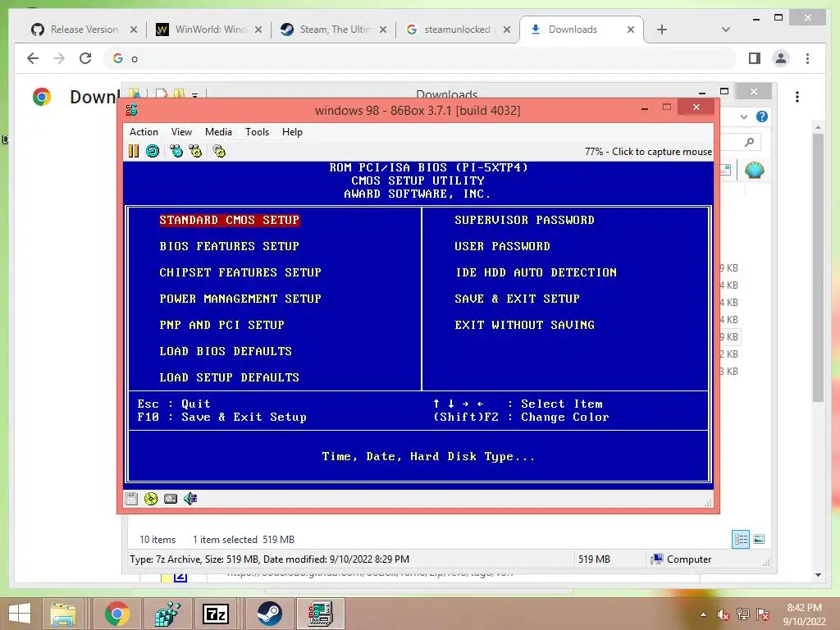Viewport: 840px width, 630px height.
Task: Open a new Chrome tab
Action: (662, 30)
